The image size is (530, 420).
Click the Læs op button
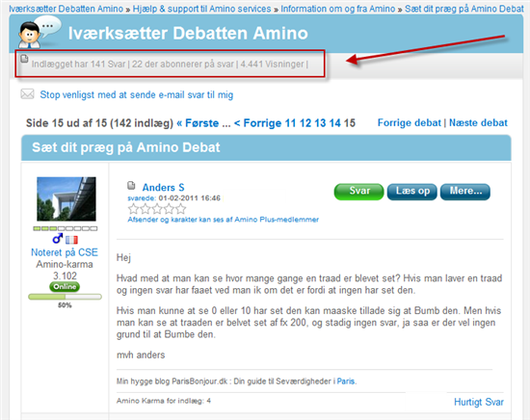412,192
